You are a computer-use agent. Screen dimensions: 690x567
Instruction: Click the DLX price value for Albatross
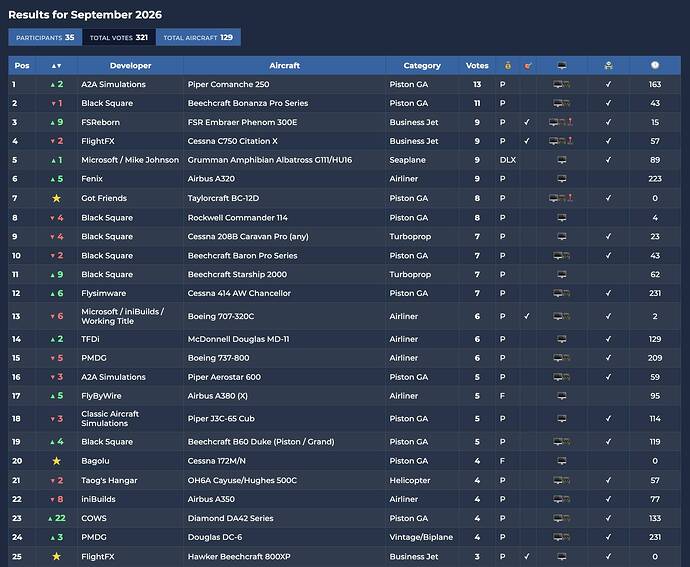[508, 160]
